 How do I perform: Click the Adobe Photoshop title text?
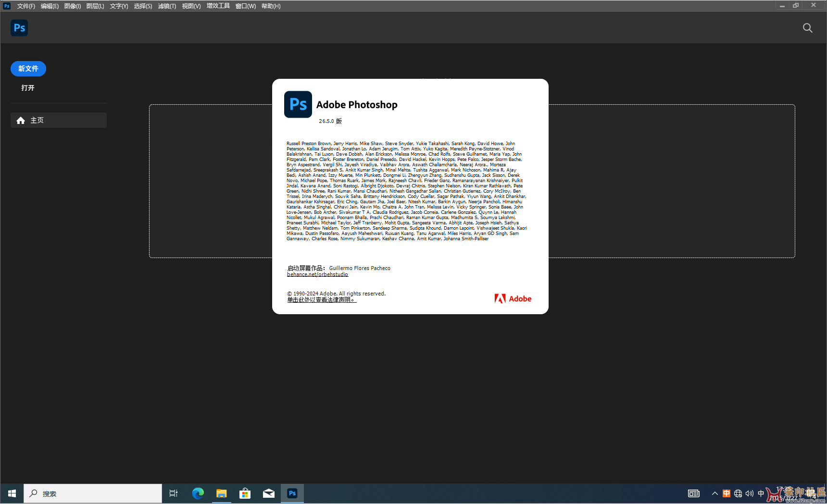[x=357, y=105]
